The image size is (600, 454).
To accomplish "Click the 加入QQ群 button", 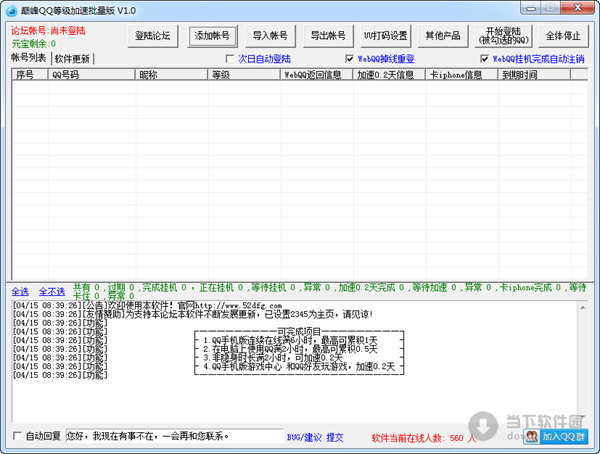I will coord(556,436).
